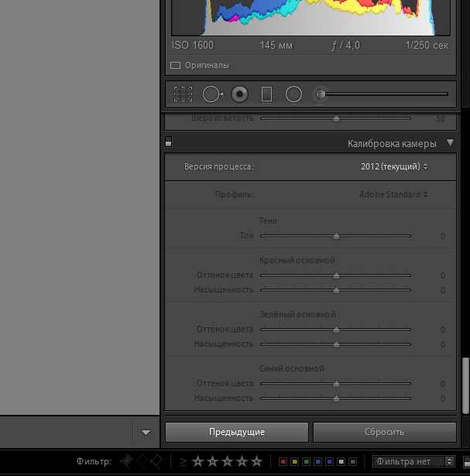Adjust the Тени Тон slider

pyautogui.click(x=336, y=236)
